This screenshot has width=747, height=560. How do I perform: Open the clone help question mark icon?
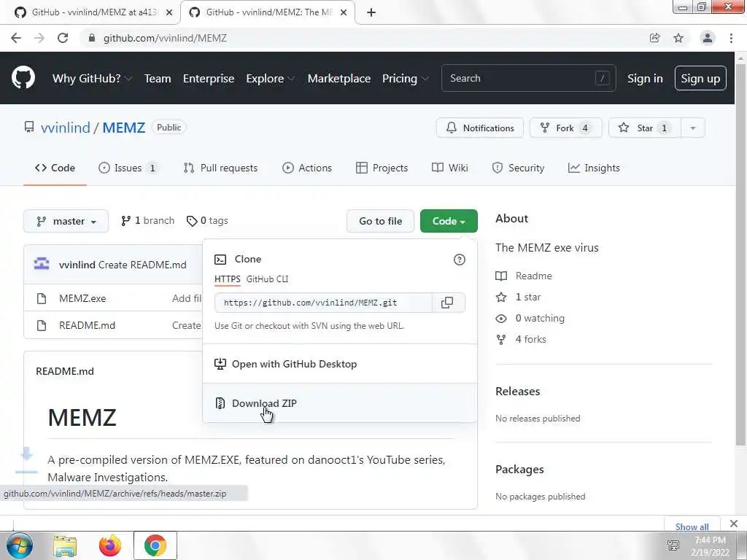[460, 260]
